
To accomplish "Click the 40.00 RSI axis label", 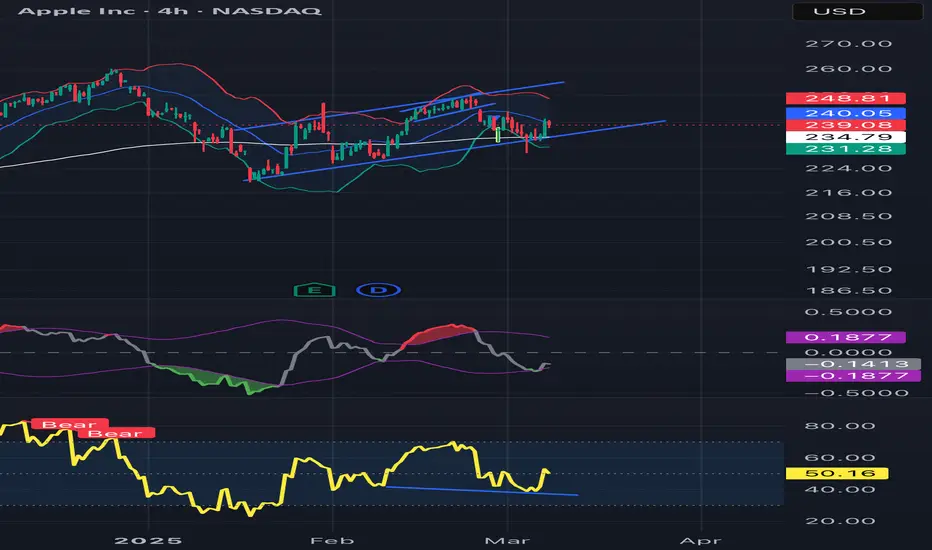I will point(840,490).
